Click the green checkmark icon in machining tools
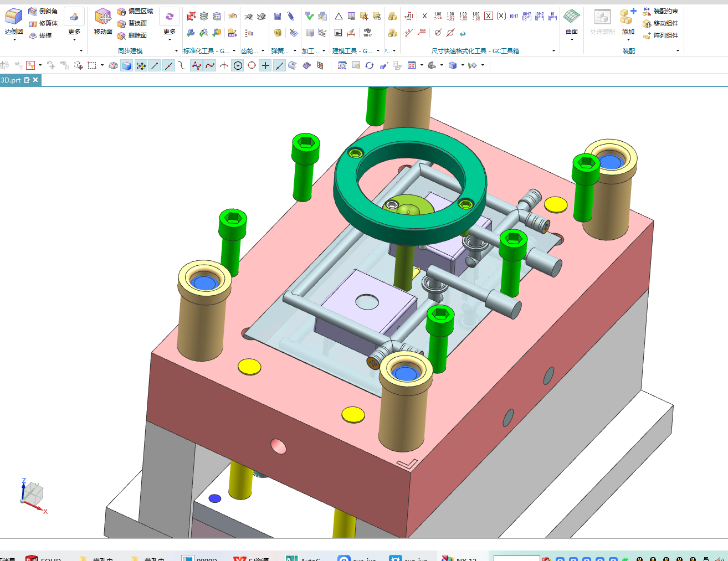Viewport: 728px width, 561px height. click(x=309, y=16)
